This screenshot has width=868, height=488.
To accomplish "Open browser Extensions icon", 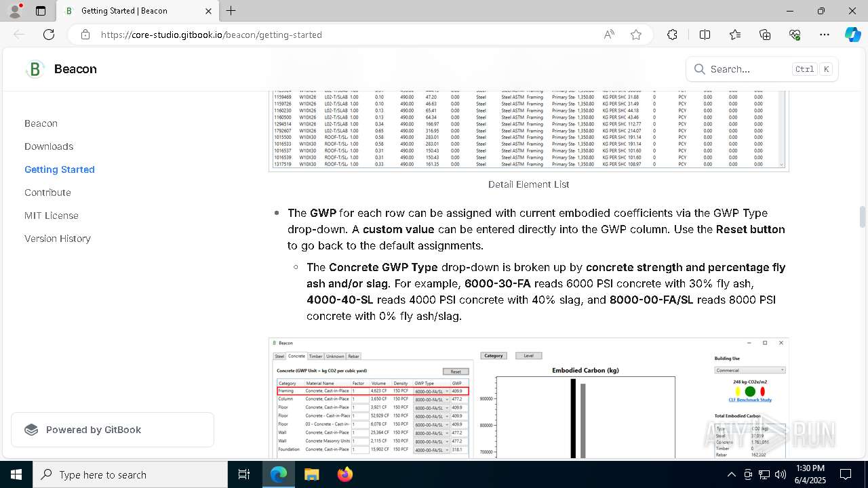I will point(672,35).
